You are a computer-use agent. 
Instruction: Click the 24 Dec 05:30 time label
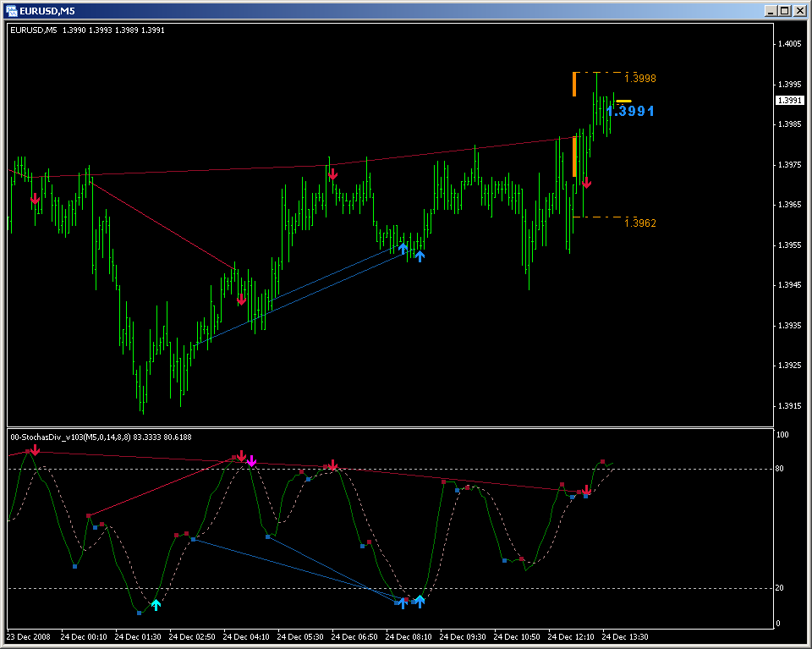[x=300, y=636]
